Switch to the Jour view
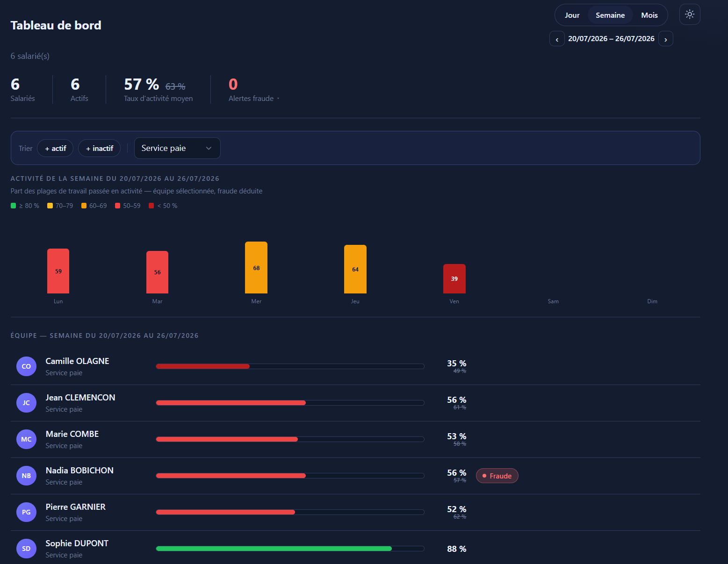728x564 pixels. (572, 15)
